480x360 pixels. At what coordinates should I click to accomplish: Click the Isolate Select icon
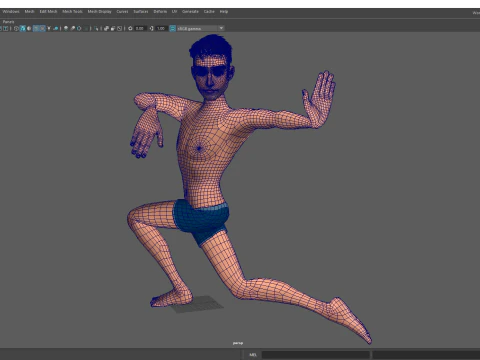[x=96, y=29]
